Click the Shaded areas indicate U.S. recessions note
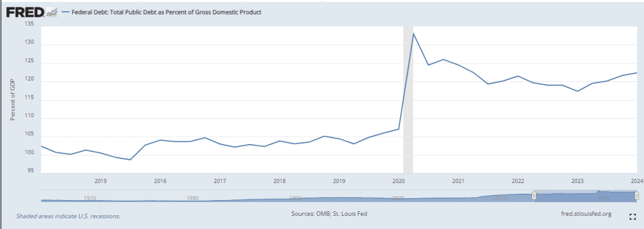 tap(68, 216)
